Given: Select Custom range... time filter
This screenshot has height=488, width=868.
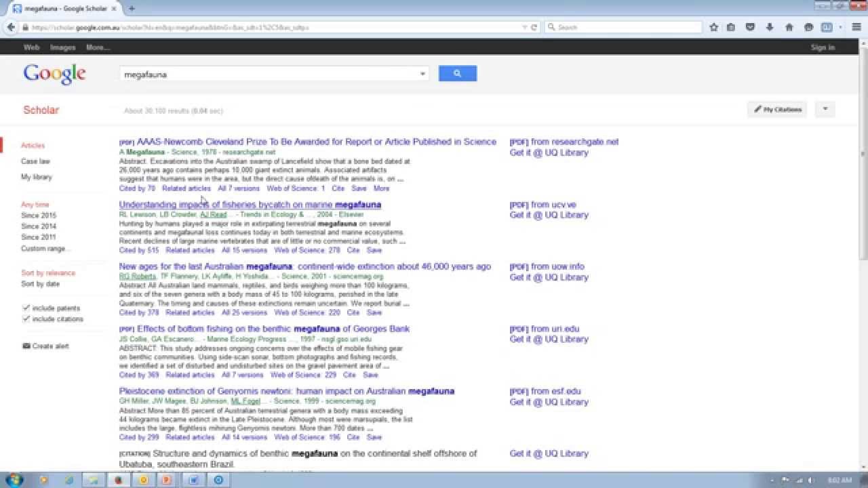Looking at the screenshot, I should (44, 249).
